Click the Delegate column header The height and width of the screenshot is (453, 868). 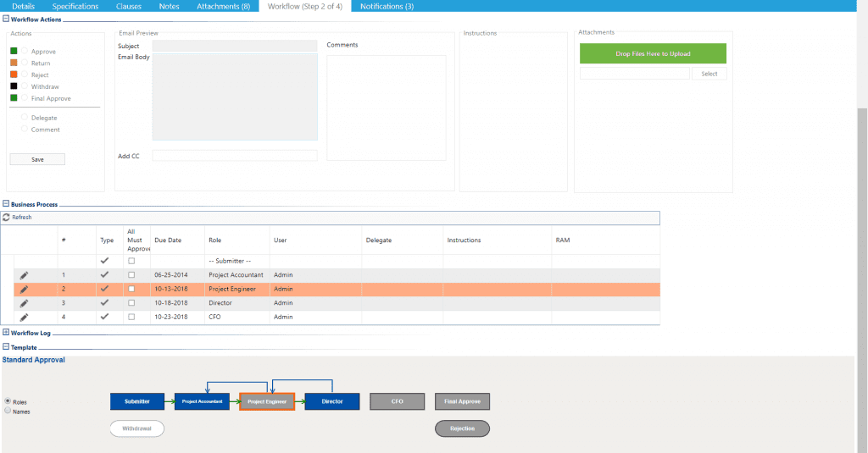[379, 240]
